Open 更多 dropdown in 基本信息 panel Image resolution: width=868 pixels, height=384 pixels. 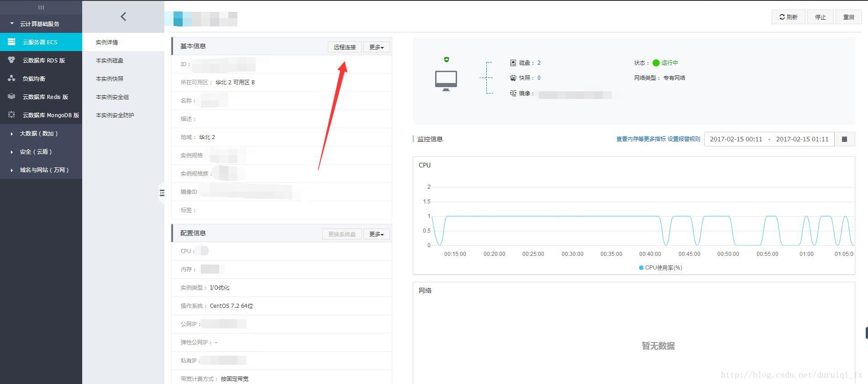point(376,47)
